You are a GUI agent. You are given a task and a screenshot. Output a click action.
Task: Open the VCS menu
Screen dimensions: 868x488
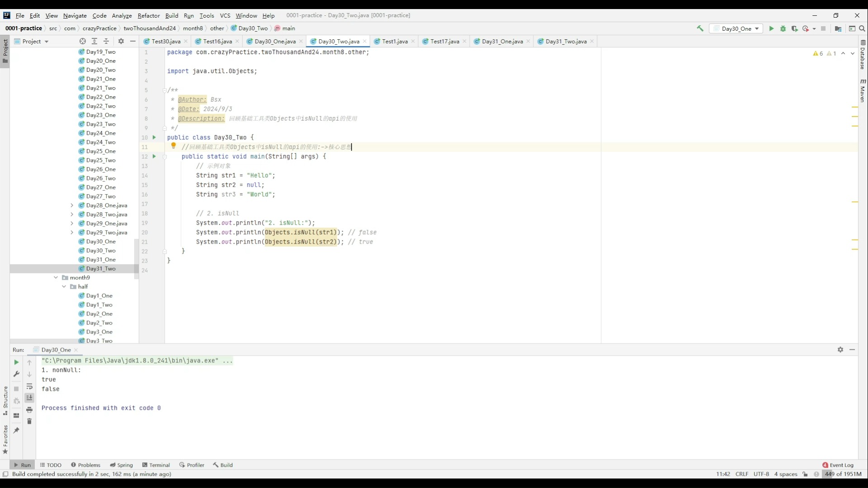coord(225,15)
